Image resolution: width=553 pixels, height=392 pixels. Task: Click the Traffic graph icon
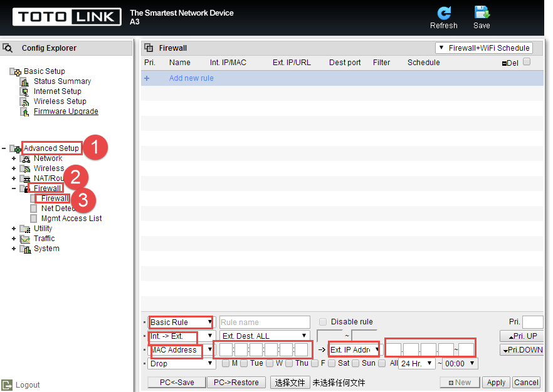tap(25, 239)
